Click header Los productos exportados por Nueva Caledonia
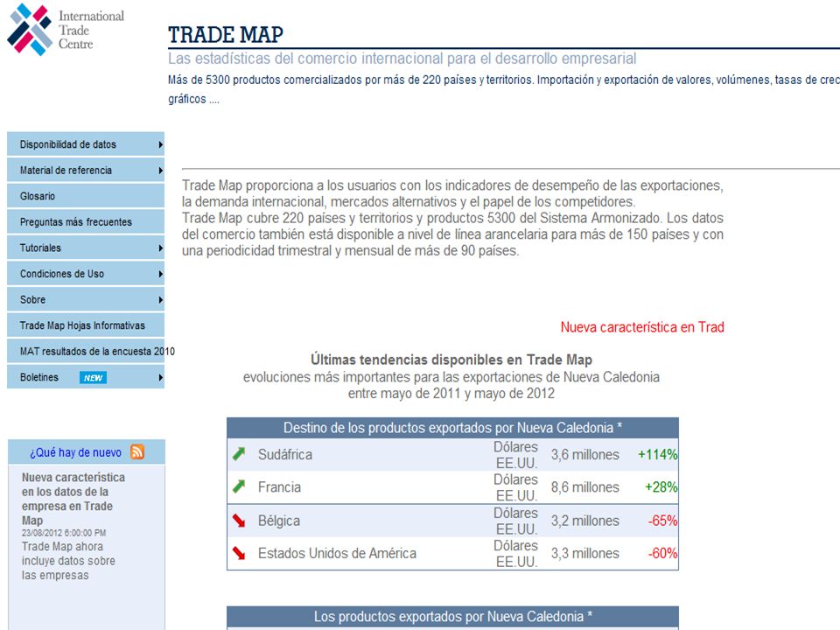 452,617
